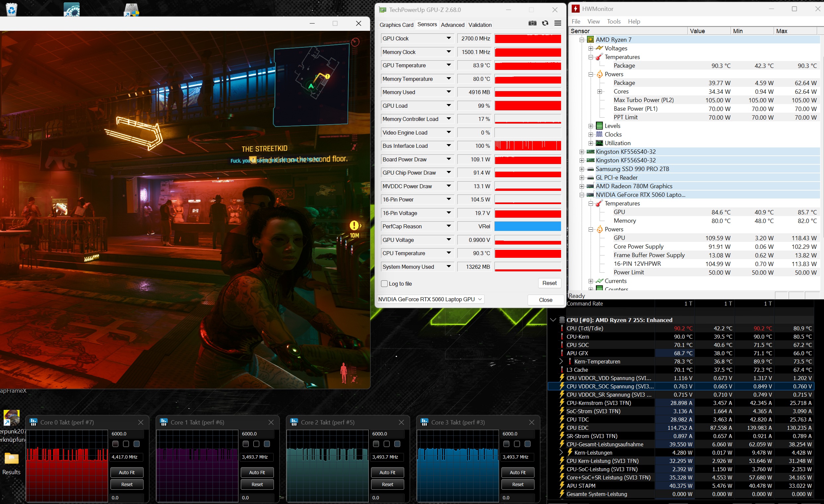Open the GPU Temperature sensor dropdown arrow
824x504 pixels.
[x=449, y=65]
